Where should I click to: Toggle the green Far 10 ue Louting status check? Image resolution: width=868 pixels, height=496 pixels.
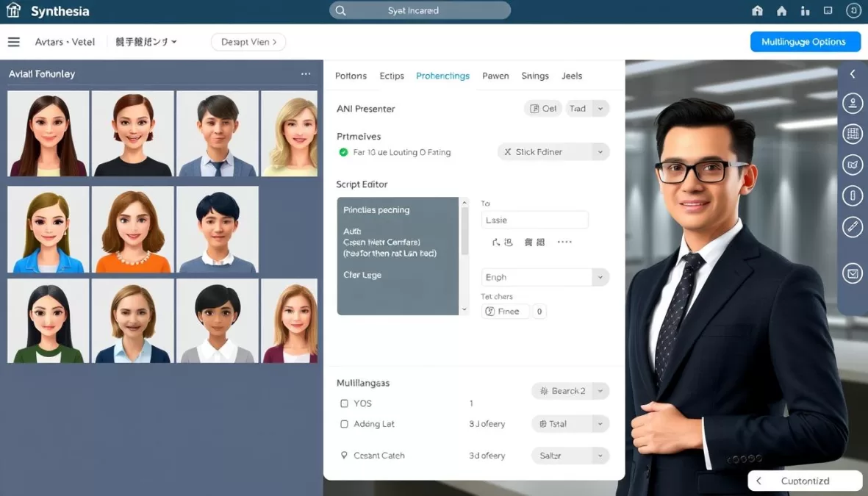[344, 151]
